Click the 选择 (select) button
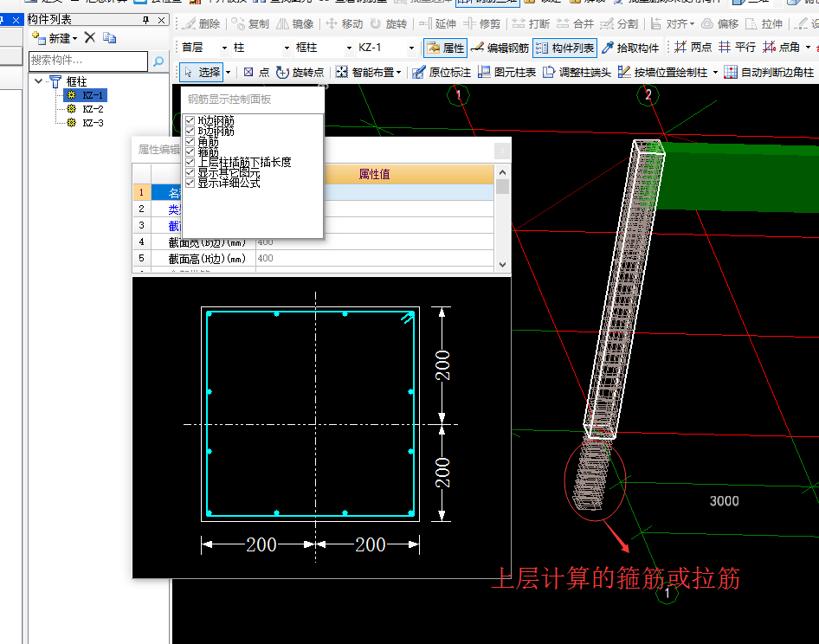Screen dimensions: 819x644 point(202,72)
